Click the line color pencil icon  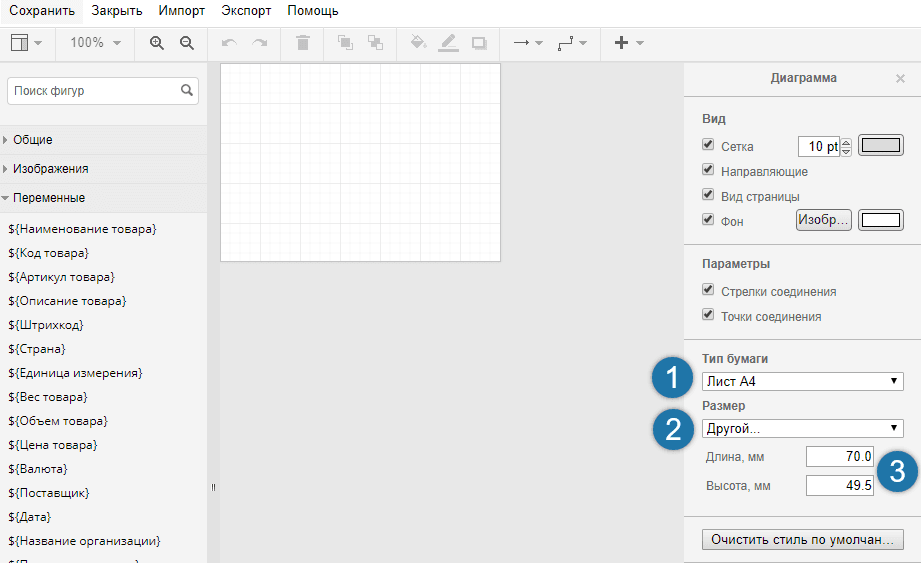(x=448, y=43)
